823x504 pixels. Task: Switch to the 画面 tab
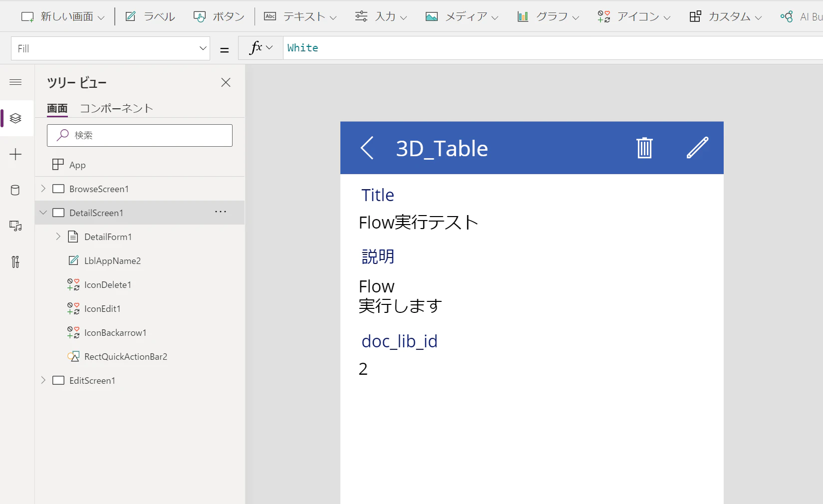click(57, 108)
